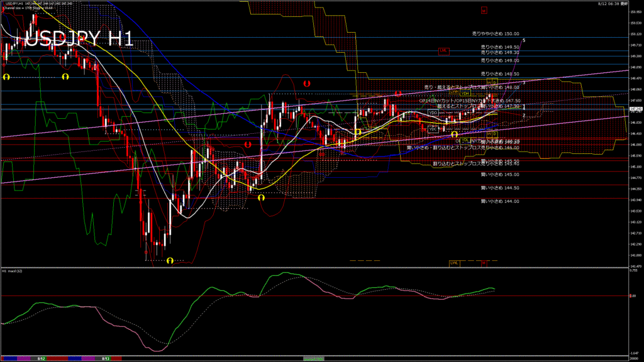Screen dimensions: 644x362
Task: Select the white YDO label marker
Action: (x=433, y=112)
